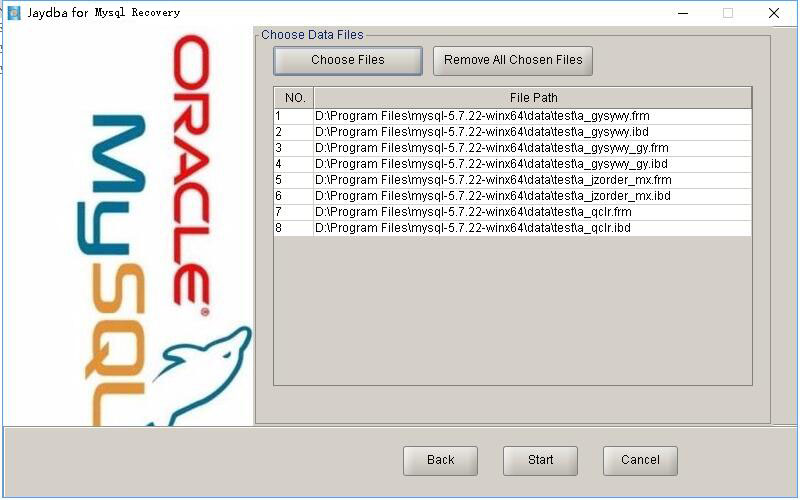This screenshot has height=500, width=800.
Task: Click the NO. column header
Action: tap(294, 97)
